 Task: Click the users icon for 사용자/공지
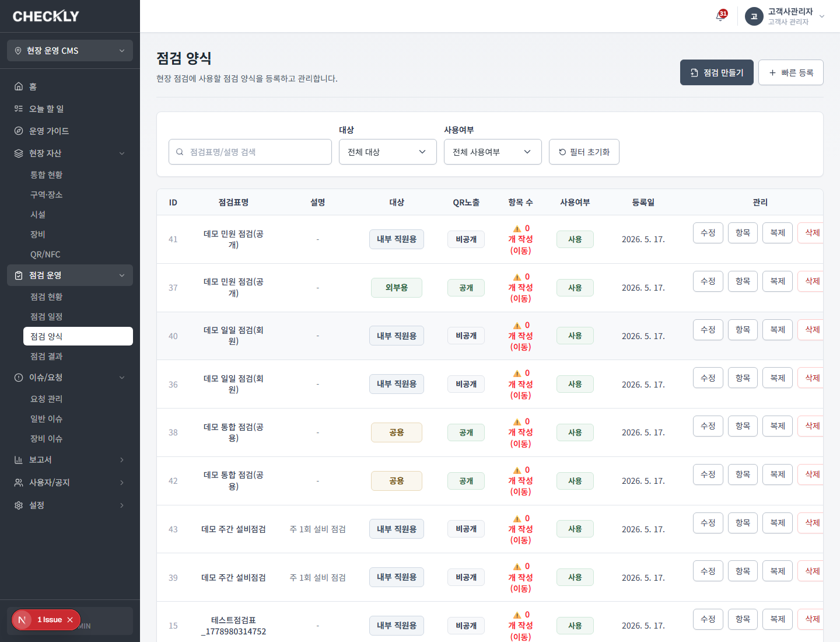pos(19,483)
